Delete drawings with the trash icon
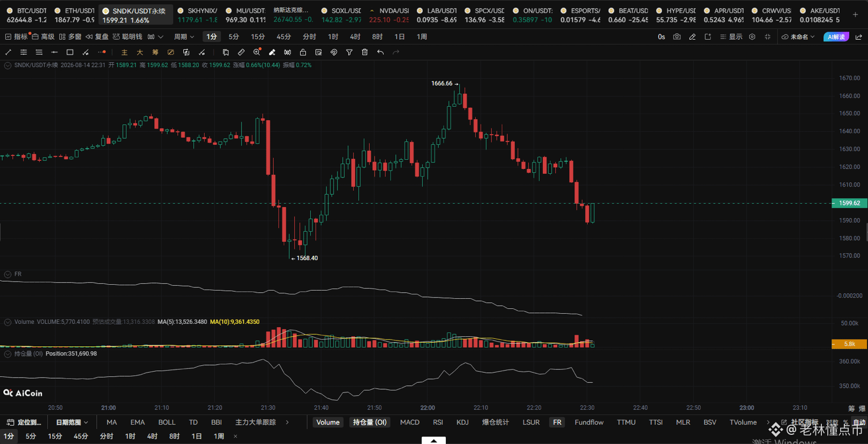Viewport: 868px width, 444px height. pos(365,52)
